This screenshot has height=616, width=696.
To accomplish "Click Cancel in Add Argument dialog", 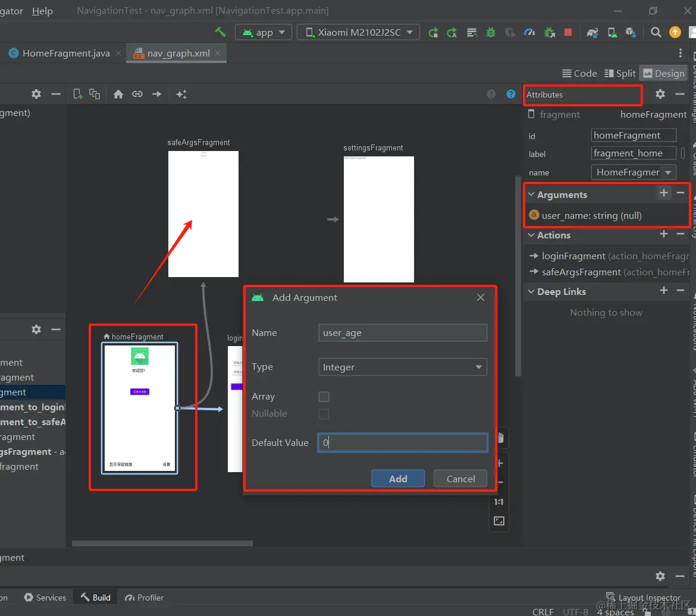I will pos(460,479).
